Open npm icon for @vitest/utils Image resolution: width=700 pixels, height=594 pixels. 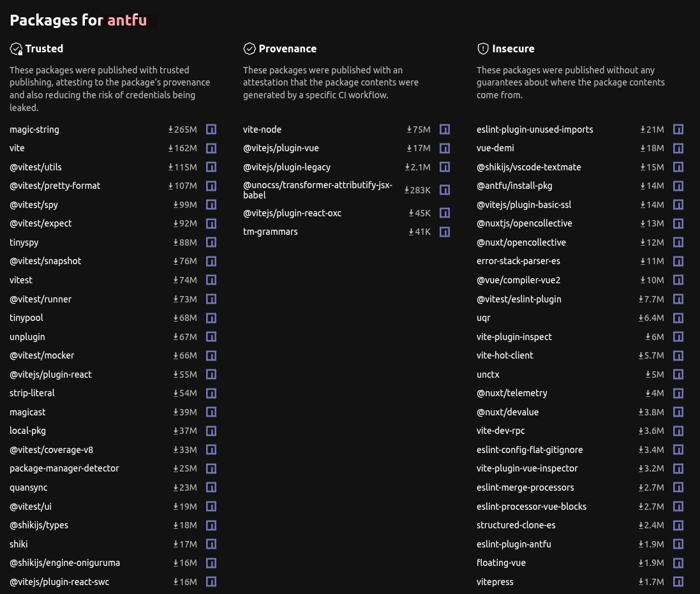[x=211, y=167]
